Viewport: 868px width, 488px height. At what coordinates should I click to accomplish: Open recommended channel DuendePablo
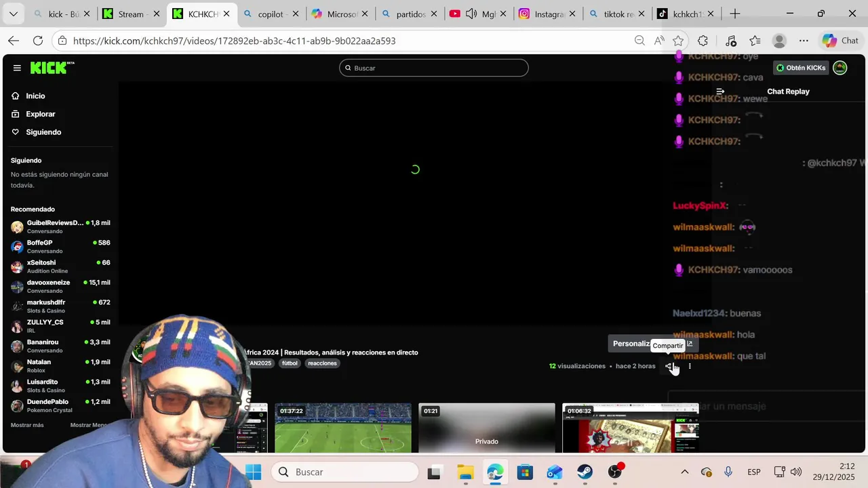pos(60,405)
